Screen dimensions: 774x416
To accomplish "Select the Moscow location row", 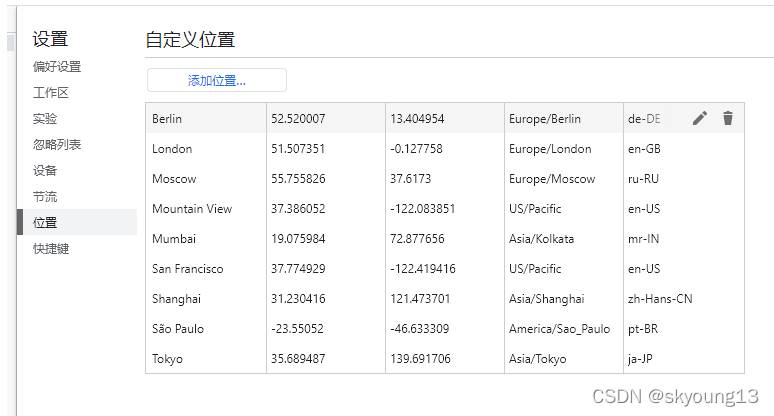I will click(x=445, y=179).
